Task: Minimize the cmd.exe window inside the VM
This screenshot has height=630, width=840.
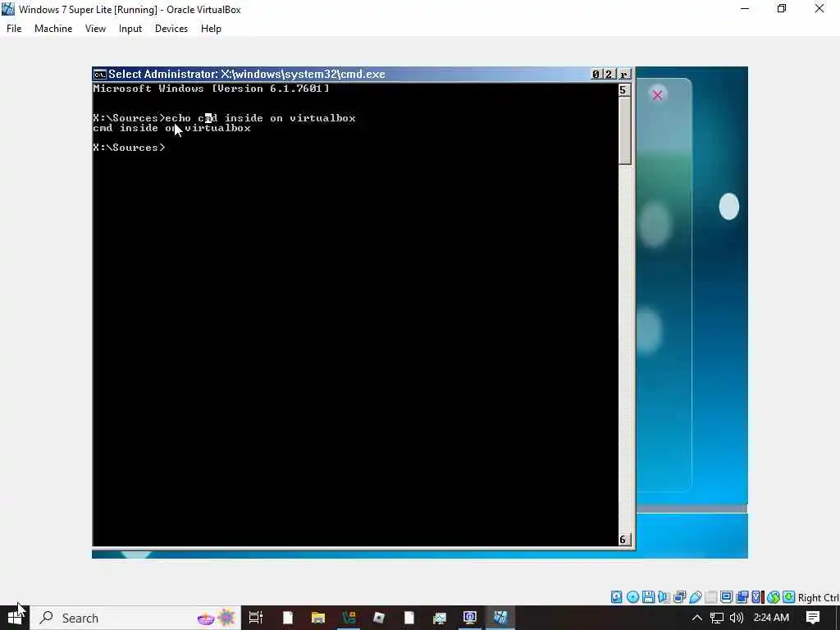Action: click(596, 75)
